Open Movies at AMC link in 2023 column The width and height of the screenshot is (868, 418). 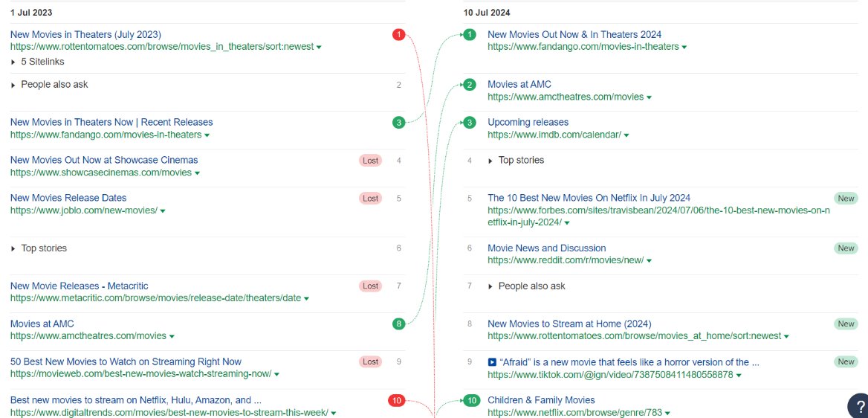pos(42,324)
